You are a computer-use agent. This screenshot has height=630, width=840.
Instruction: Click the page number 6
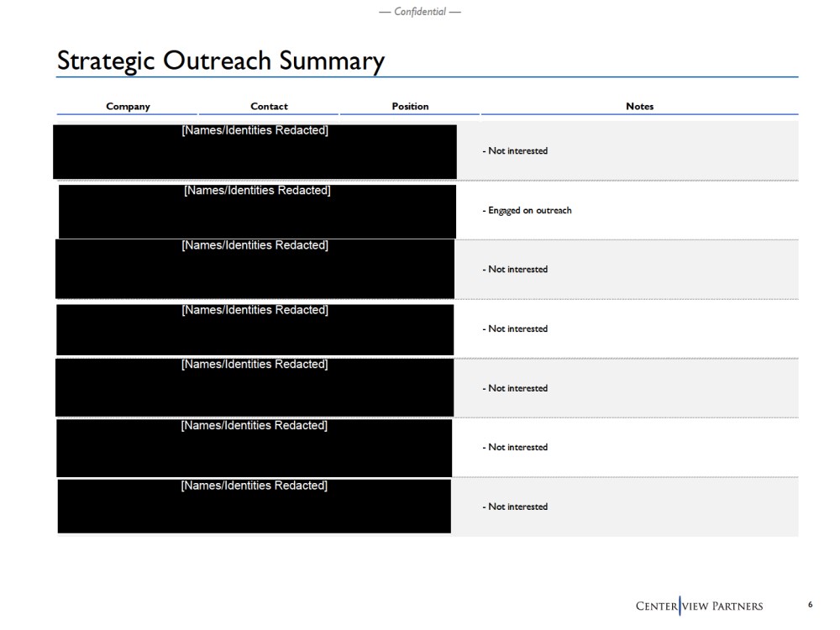(810, 605)
